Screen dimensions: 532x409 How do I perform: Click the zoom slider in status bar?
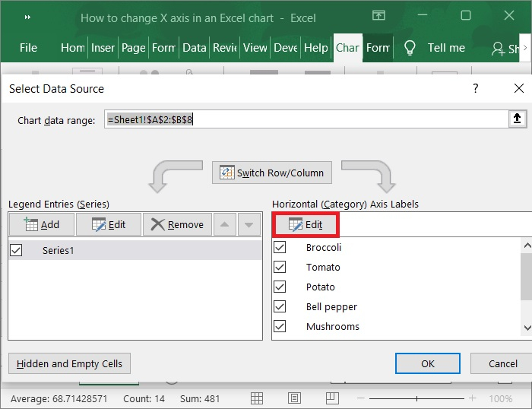[x=416, y=398]
